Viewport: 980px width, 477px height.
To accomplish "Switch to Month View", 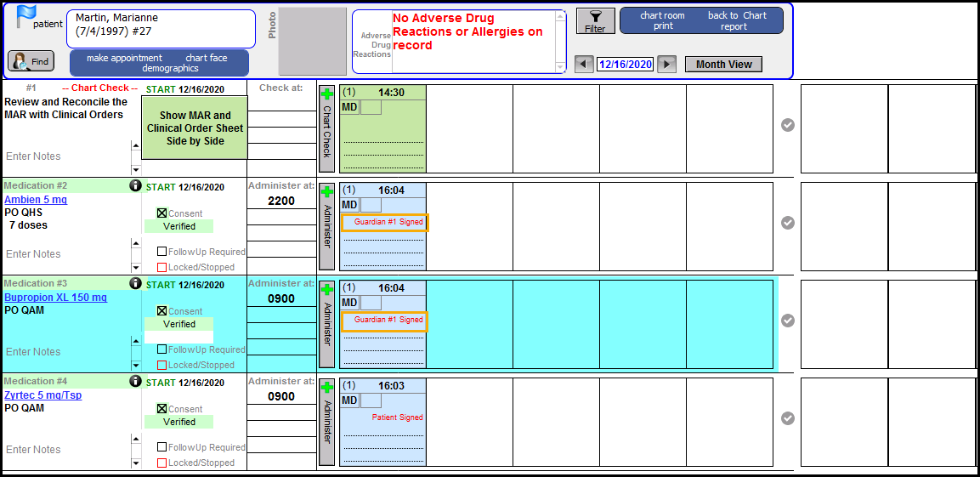I will [x=723, y=65].
